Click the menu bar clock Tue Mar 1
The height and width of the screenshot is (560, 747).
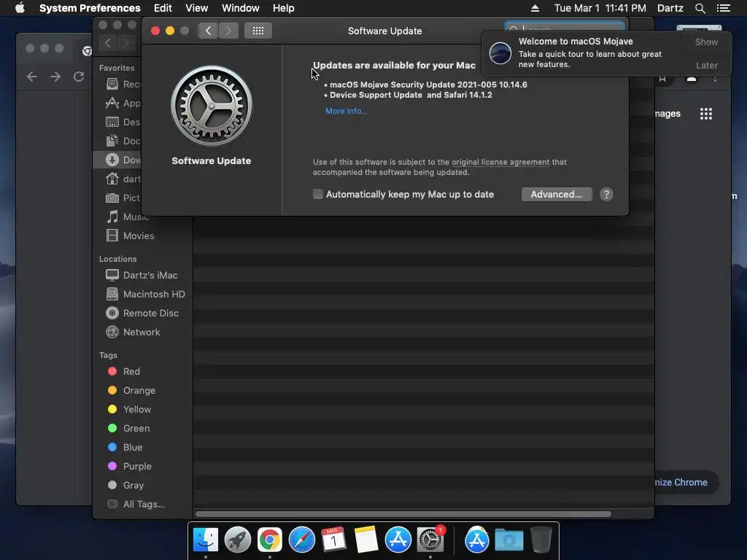point(600,8)
